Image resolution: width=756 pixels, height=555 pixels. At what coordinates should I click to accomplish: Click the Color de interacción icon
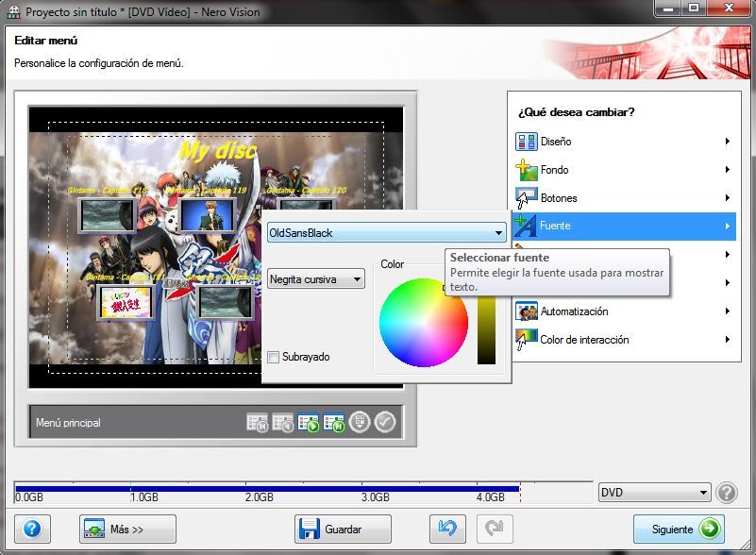point(526,340)
